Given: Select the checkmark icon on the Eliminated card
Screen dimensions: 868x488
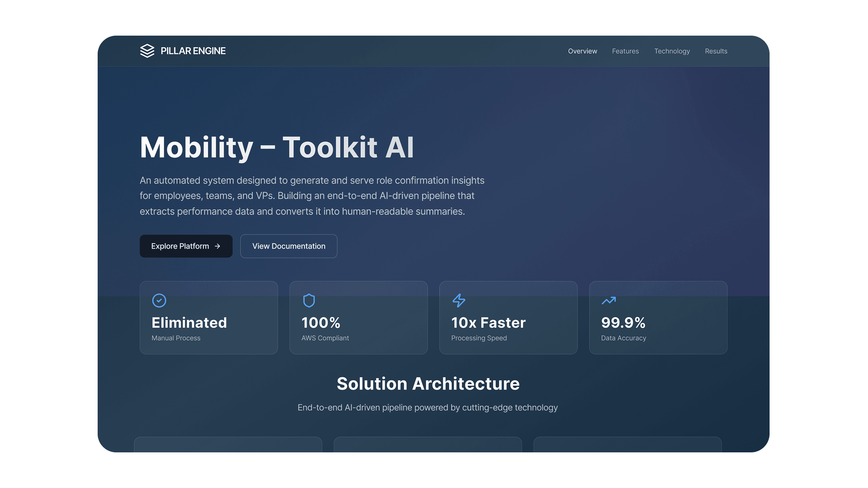Looking at the screenshot, I should point(159,301).
